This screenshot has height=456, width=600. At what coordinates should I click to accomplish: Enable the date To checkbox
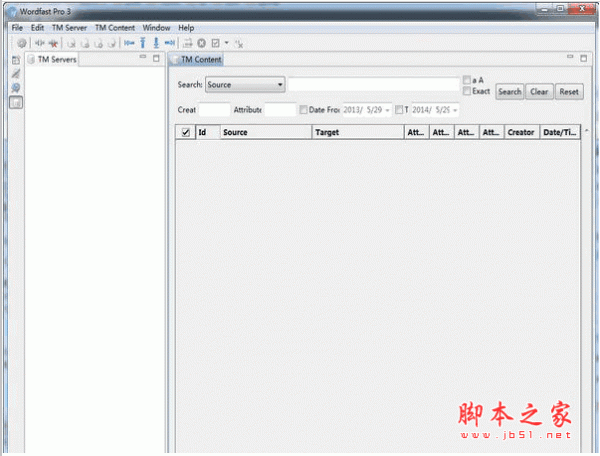[x=399, y=110]
